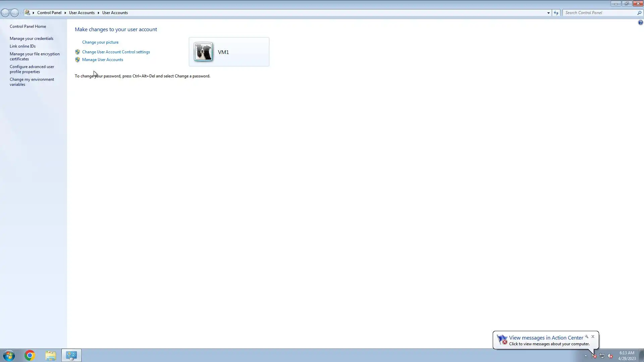Screen dimensions: 644x362
Task: Open the Control Panel help icon
Action: click(x=640, y=22)
